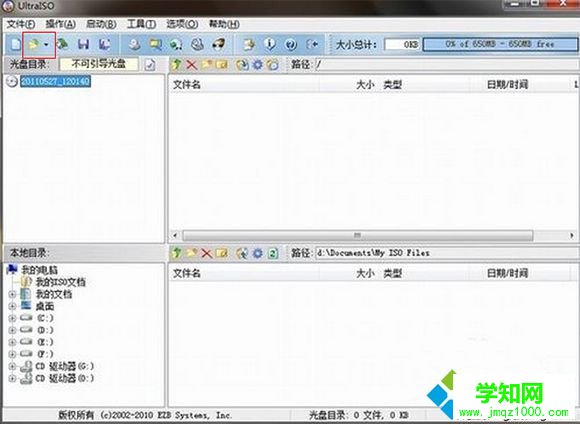Click the Exit icon in main toolbar
The width and height of the screenshot is (580, 424).
(312, 45)
